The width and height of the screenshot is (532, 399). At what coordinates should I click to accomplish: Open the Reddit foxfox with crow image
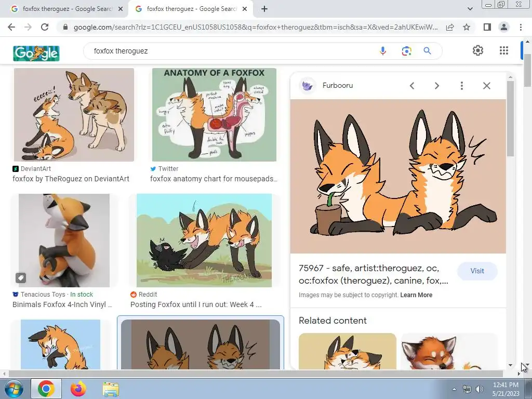[x=204, y=241]
